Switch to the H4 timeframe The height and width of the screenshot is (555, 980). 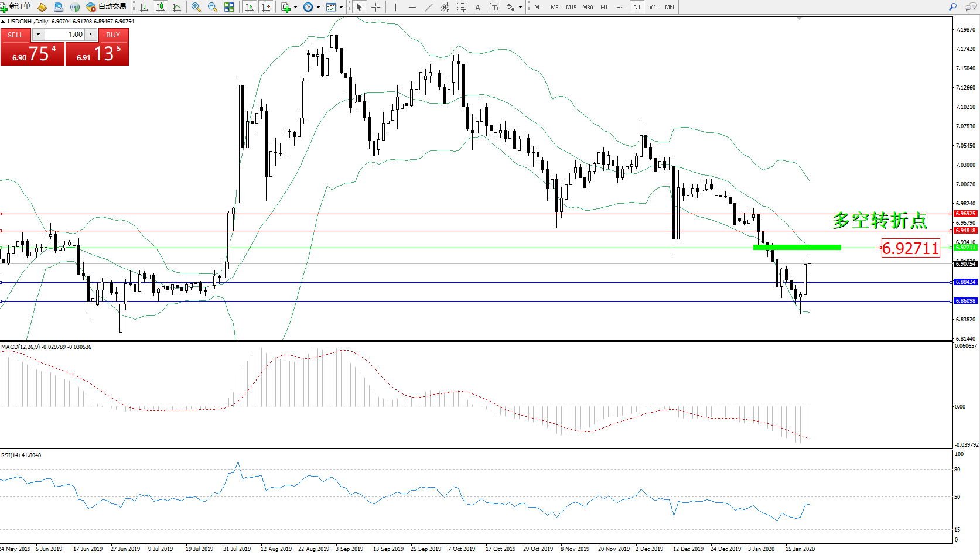tap(620, 7)
